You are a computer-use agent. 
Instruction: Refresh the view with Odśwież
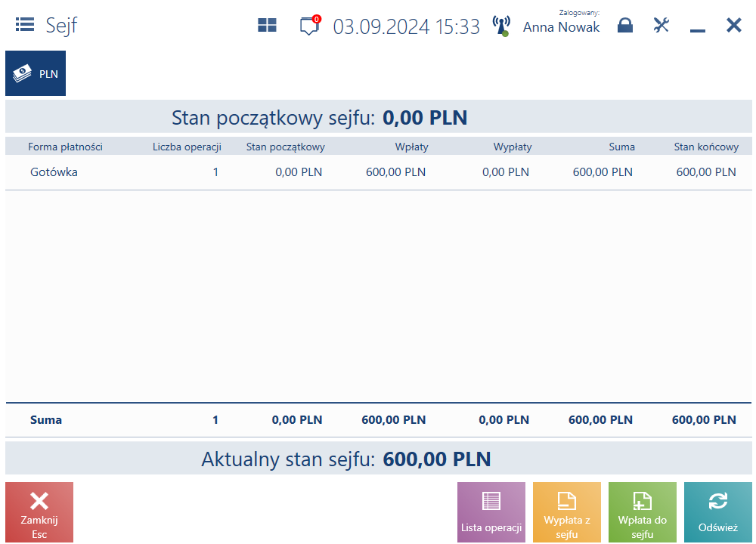pos(718,512)
